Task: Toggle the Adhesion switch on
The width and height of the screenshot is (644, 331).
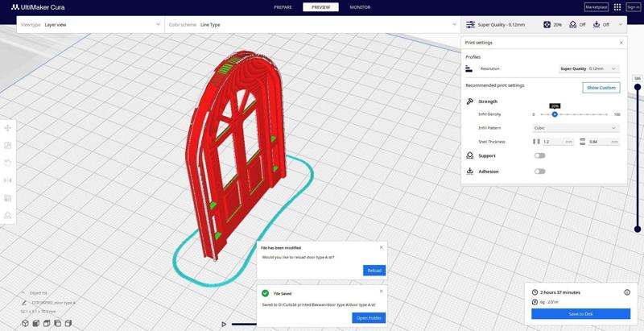Action: pos(539,172)
